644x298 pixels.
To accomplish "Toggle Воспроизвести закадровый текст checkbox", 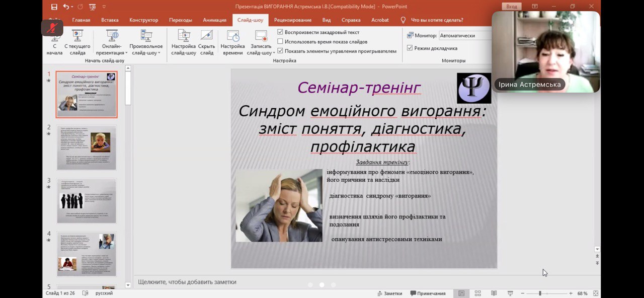I will pyautogui.click(x=280, y=32).
